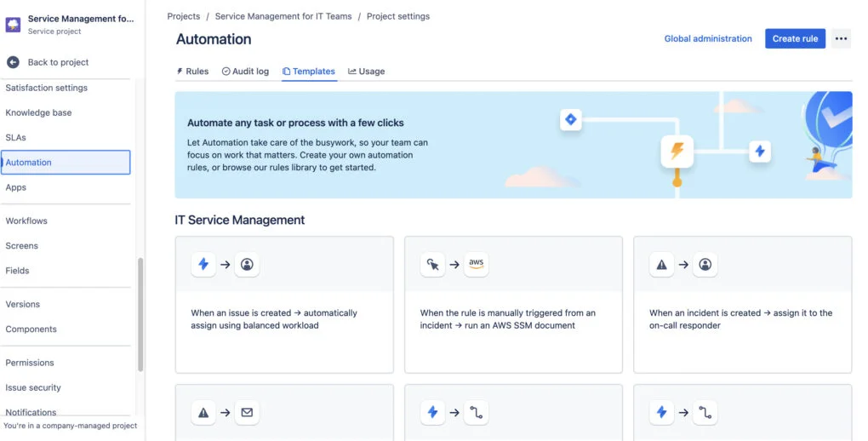Click warning triangle icon in on-call responder card

click(662, 264)
